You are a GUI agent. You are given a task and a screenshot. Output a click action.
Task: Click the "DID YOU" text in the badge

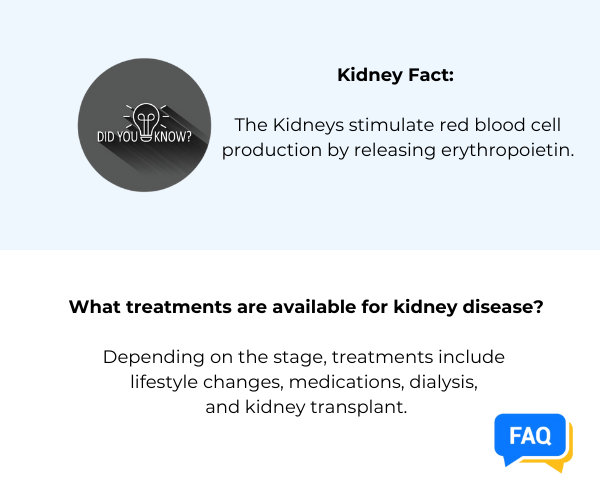[115, 138]
